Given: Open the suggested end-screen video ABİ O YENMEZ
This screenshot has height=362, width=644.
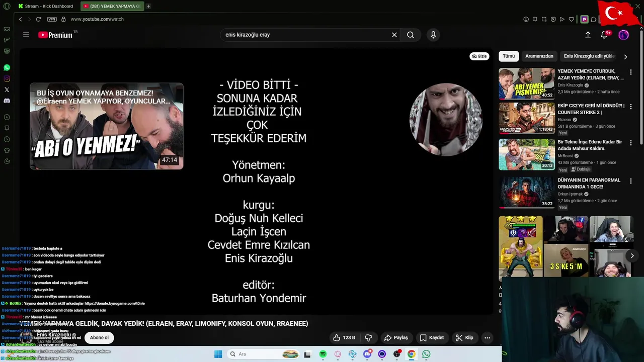Looking at the screenshot, I should pos(107,126).
